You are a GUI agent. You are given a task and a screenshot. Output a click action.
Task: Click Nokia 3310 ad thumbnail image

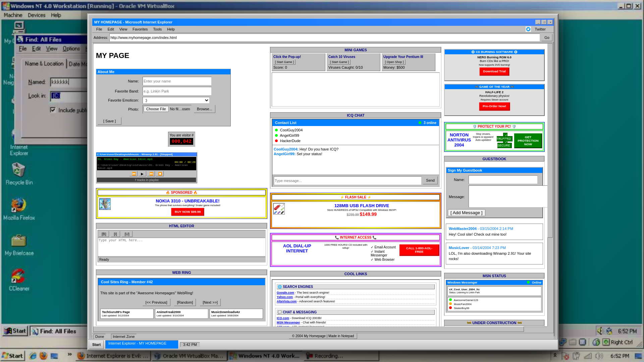[x=105, y=204]
